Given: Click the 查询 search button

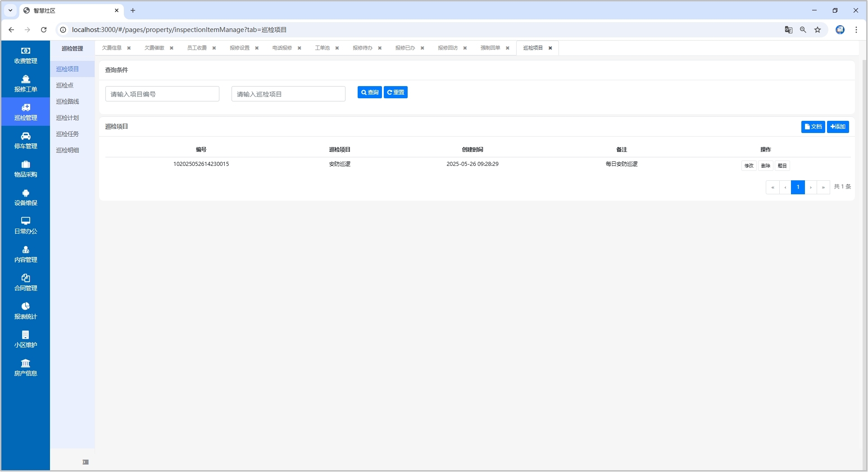Looking at the screenshot, I should tap(369, 92).
